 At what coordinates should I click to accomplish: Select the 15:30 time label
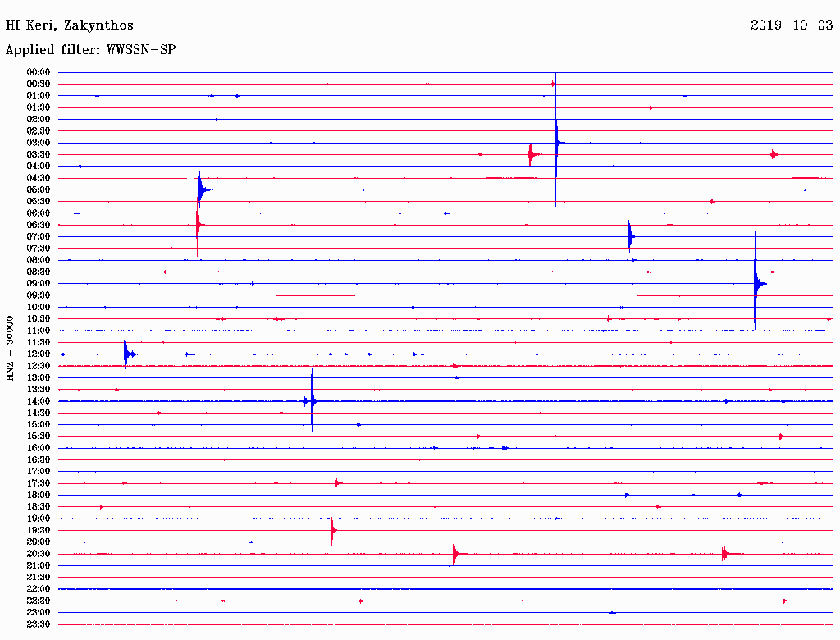coord(38,437)
